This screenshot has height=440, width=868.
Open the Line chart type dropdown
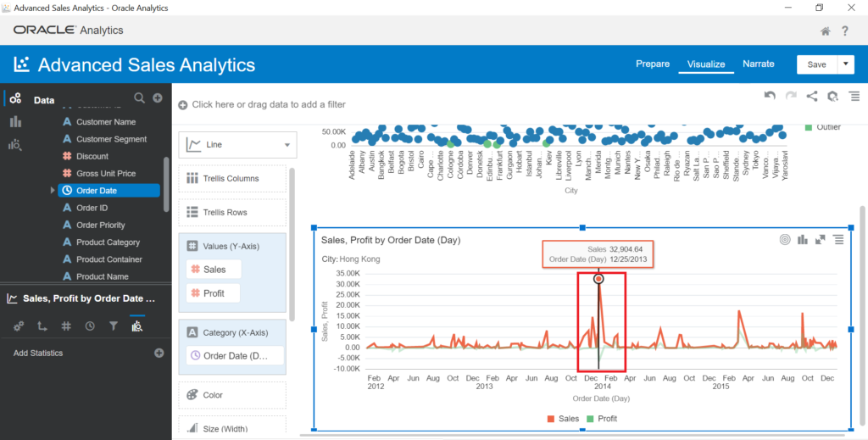(237, 145)
